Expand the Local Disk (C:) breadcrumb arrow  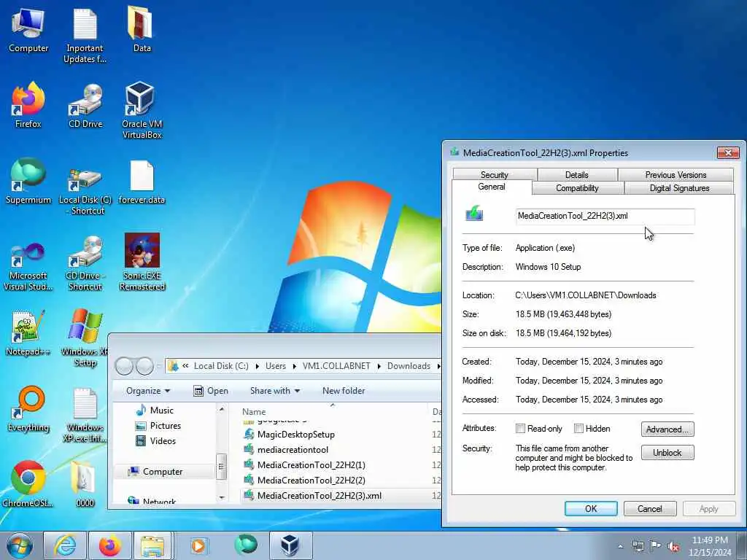[258, 366]
